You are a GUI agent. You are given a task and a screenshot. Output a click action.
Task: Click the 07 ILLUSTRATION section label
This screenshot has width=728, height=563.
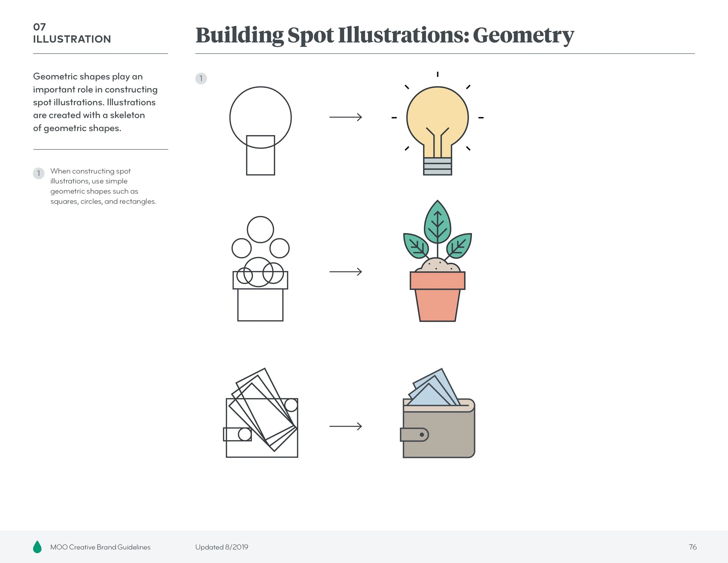[x=72, y=33]
